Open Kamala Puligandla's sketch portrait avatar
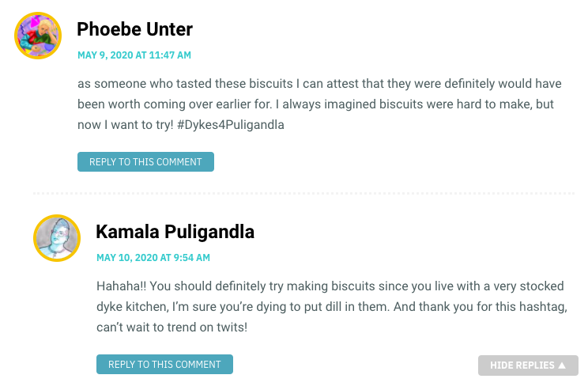 [x=57, y=238]
